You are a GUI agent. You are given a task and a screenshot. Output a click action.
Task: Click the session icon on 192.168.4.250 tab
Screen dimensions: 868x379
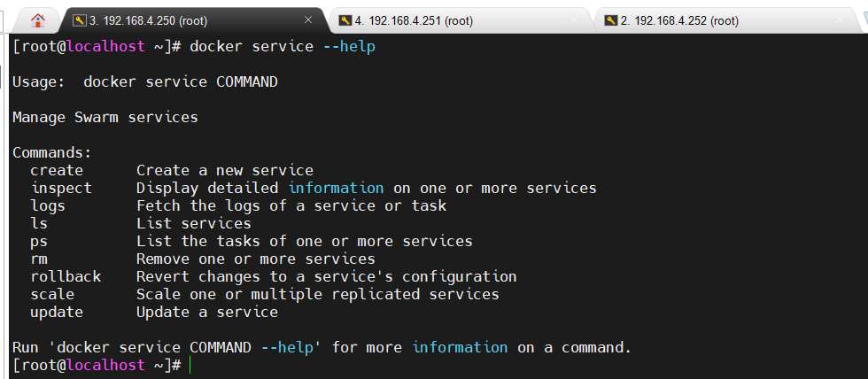coord(79,20)
